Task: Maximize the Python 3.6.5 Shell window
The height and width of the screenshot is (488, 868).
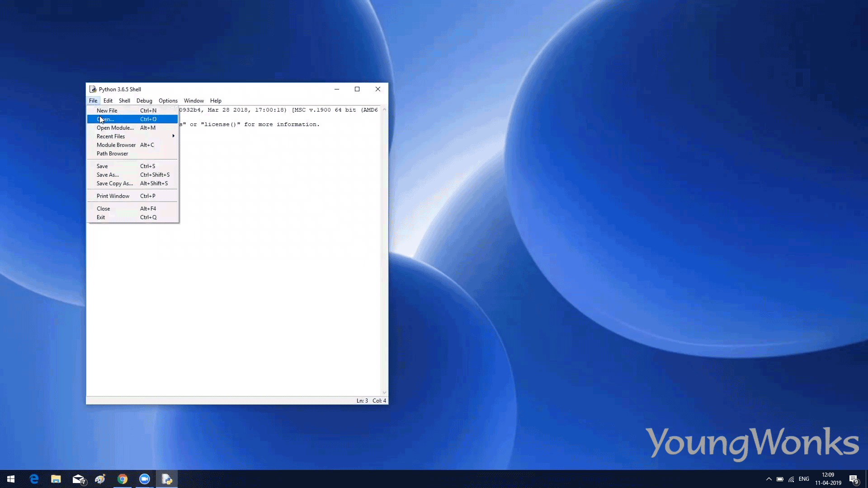Action: tap(357, 89)
